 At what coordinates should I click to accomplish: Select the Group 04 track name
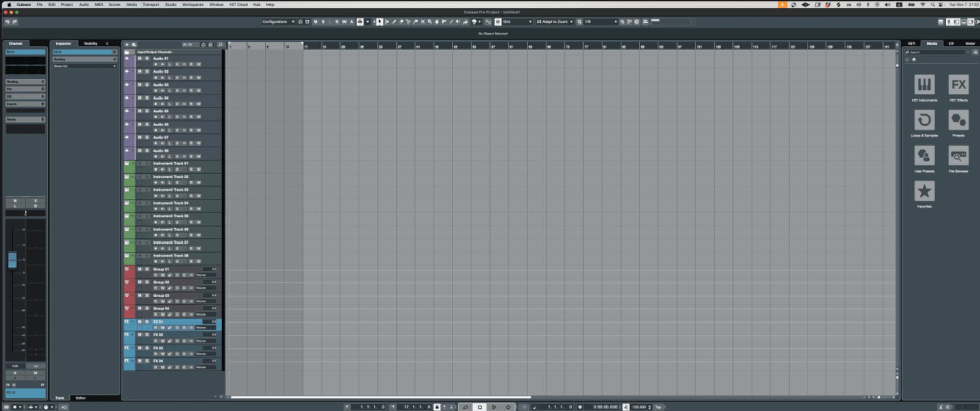click(x=161, y=308)
